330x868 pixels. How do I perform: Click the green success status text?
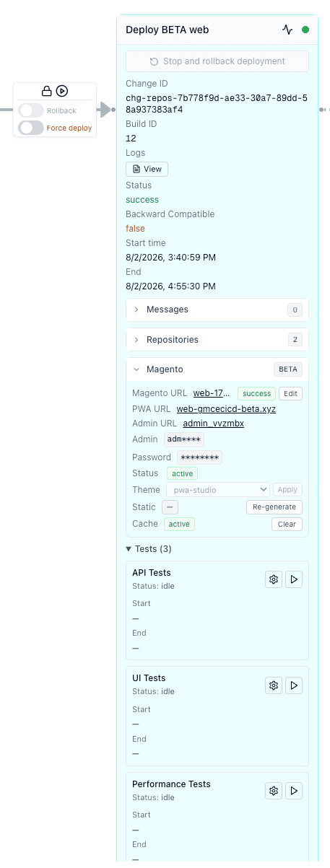(x=142, y=200)
